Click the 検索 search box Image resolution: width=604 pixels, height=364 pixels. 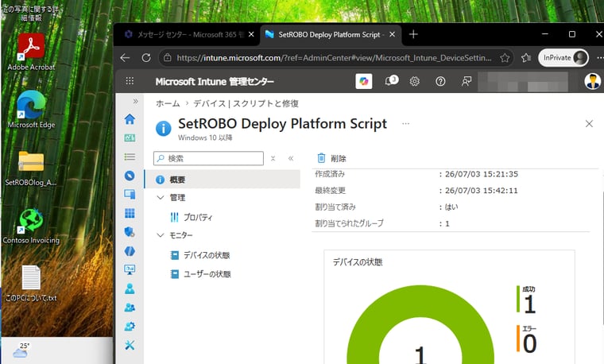[208, 158]
